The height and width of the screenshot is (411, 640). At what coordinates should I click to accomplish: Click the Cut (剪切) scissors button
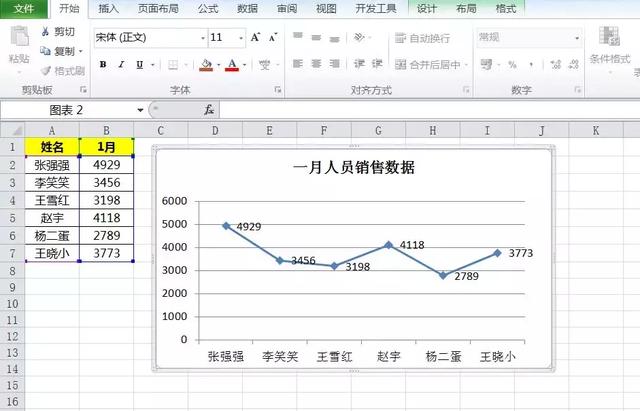pos(58,31)
